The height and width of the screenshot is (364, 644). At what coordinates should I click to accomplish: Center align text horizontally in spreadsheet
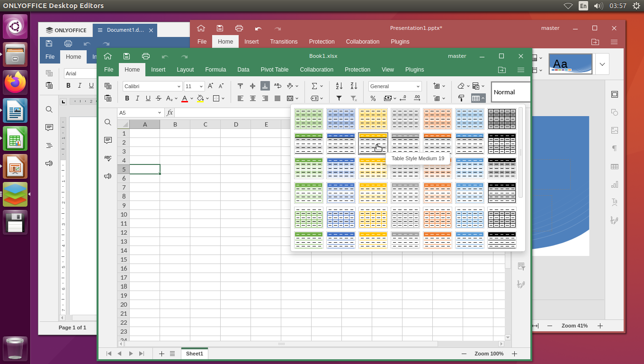point(253,99)
